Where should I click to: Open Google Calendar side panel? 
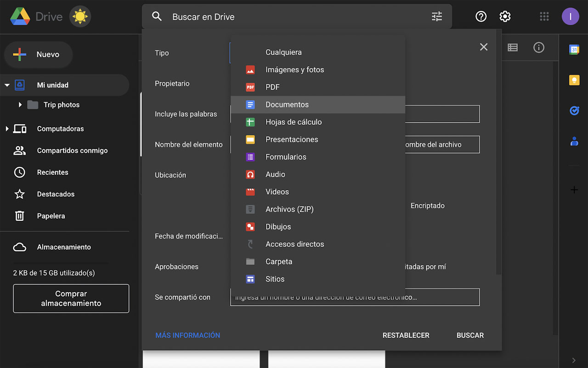coord(574,50)
